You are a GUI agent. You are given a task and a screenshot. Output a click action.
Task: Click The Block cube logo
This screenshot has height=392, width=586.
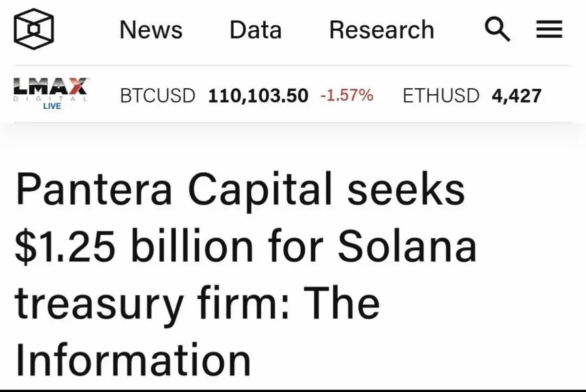click(x=34, y=29)
